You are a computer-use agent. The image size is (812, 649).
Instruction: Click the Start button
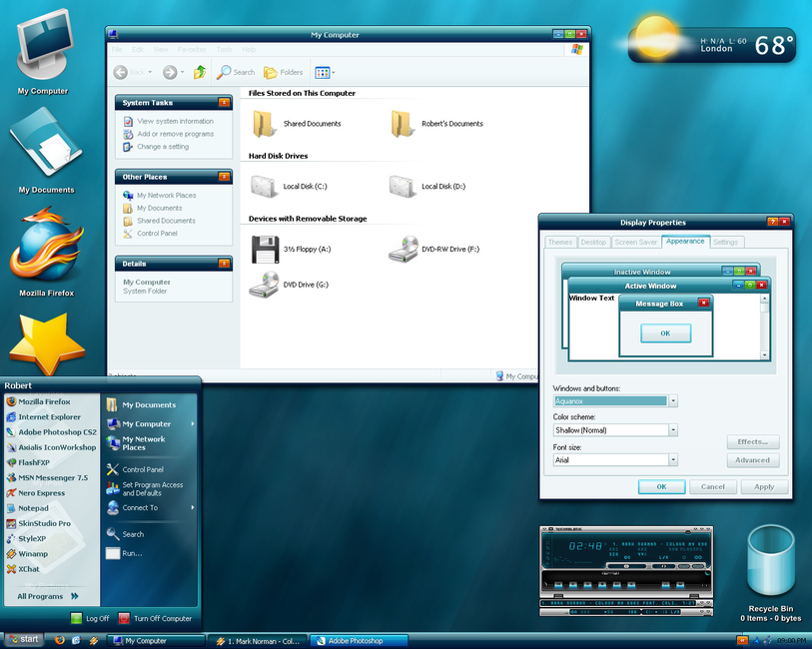point(23,640)
